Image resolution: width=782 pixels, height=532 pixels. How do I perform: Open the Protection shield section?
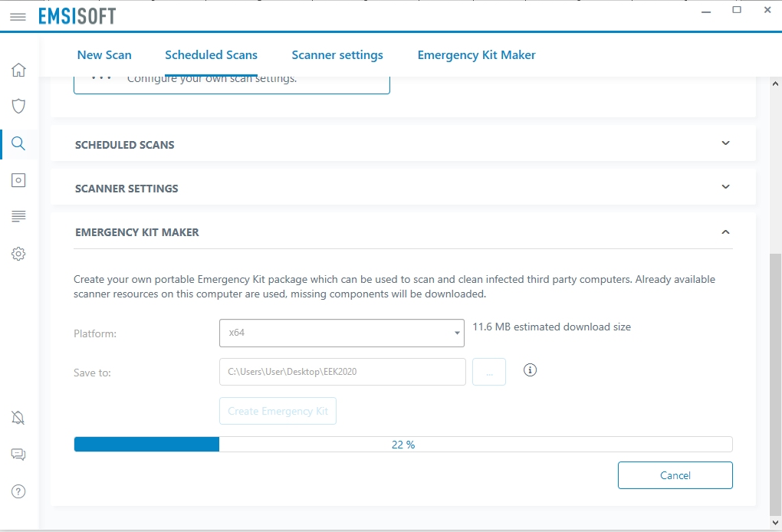[18, 107]
